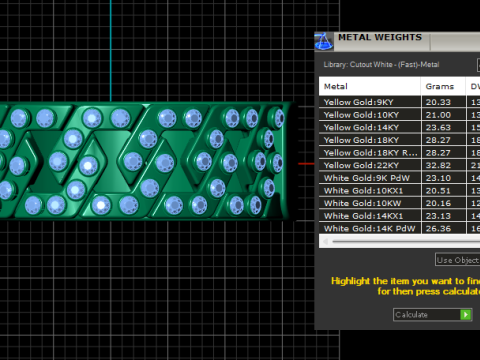Screen dimensions: 480x360
Task: Sort by the Grams column header
Action: coord(443,86)
